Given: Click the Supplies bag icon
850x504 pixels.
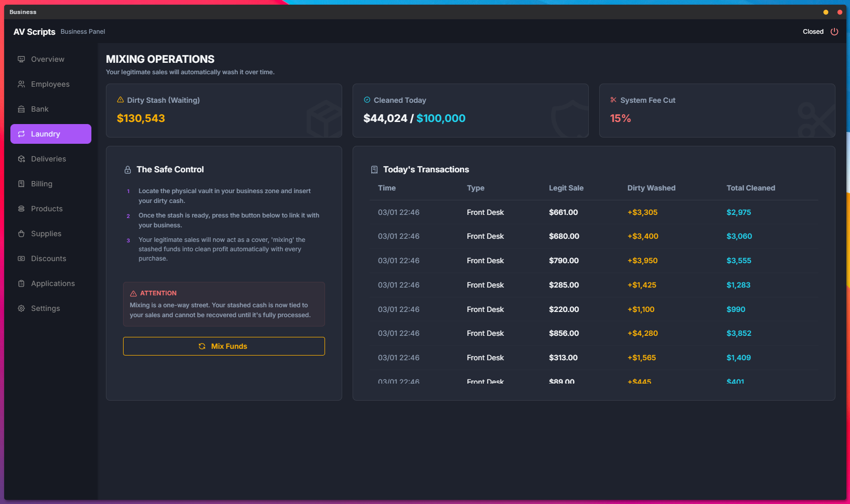Looking at the screenshot, I should tap(21, 234).
